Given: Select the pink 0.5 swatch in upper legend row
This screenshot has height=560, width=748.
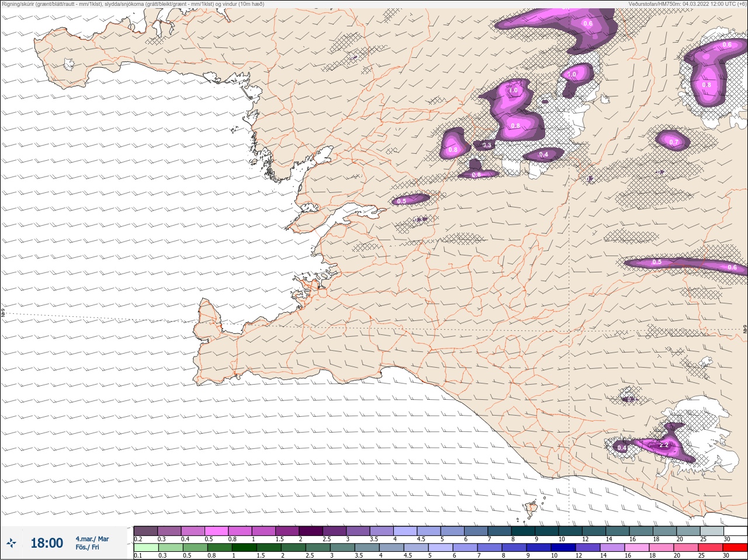Looking at the screenshot, I should (216, 531).
